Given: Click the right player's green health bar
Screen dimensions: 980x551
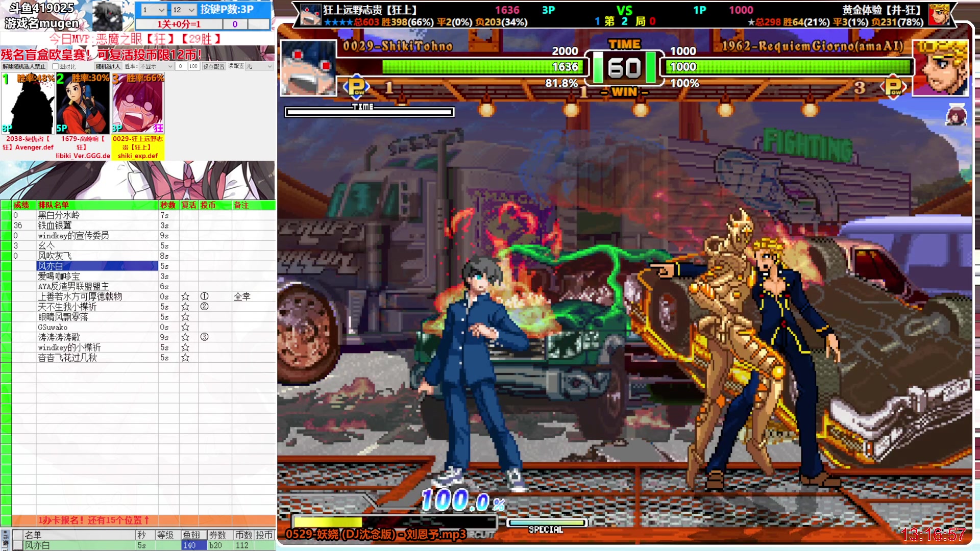Looking at the screenshot, I should 788,67.
